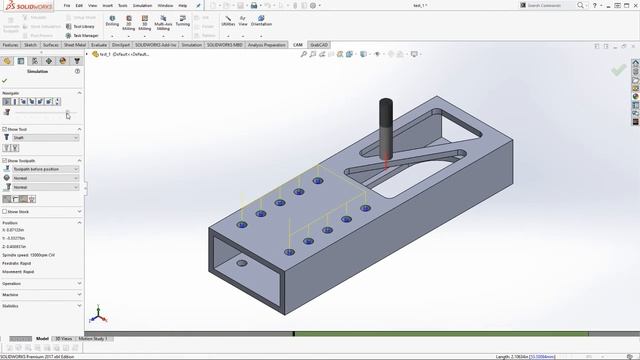The width and height of the screenshot is (640, 360).
Task: Open the first Normal display dropdown
Action: 45,178
